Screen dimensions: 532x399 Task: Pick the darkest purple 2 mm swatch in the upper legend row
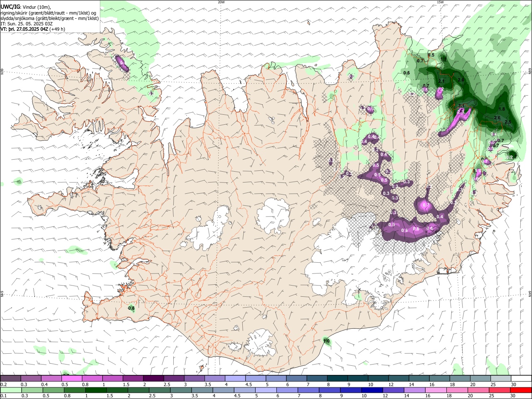pyautogui.click(x=154, y=379)
